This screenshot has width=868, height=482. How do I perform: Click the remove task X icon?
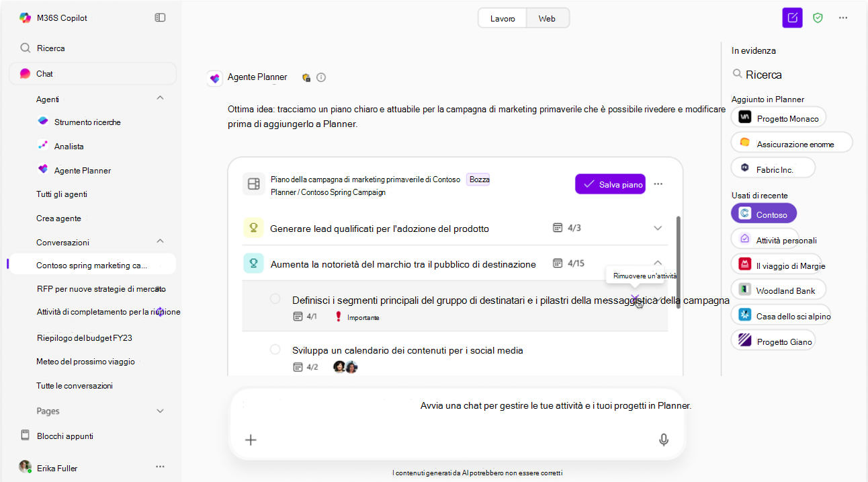tap(635, 298)
